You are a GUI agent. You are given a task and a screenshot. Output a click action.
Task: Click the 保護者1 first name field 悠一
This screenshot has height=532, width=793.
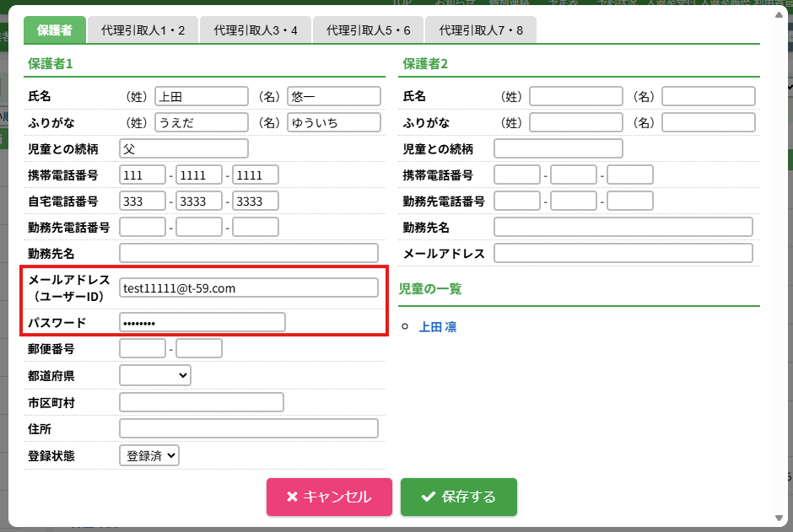[333, 96]
